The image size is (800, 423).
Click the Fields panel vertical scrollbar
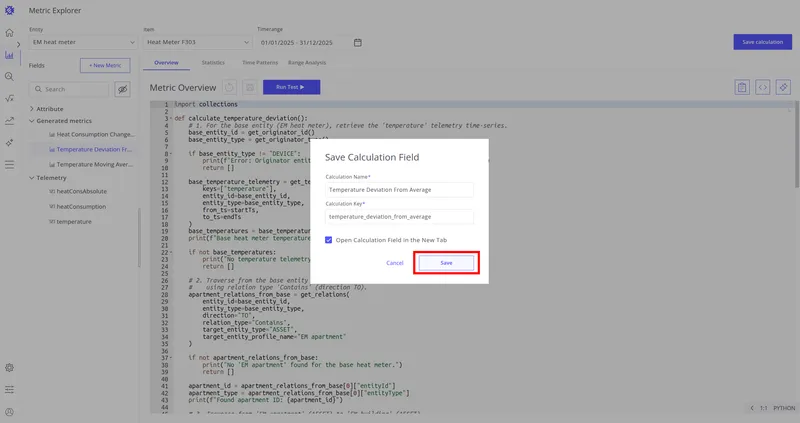tap(139, 238)
